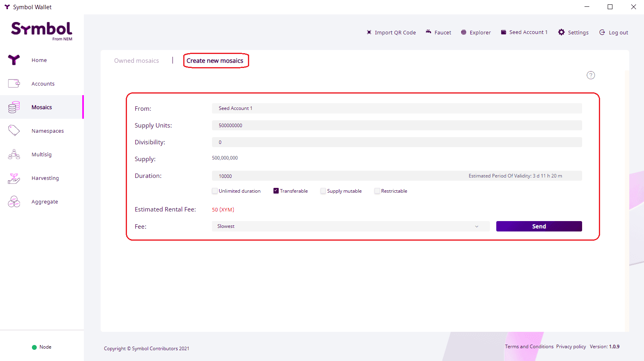Viewport: 644px width, 361px height.
Task: Click the Symbol From NEM logo
Action: tap(42, 31)
